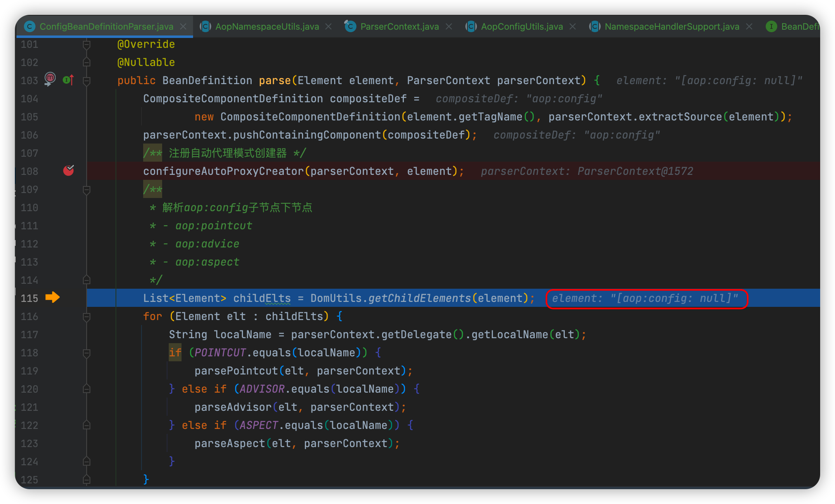Close the AopConfigUtils.java tab
The height and width of the screenshot is (504, 835).
(573, 27)
